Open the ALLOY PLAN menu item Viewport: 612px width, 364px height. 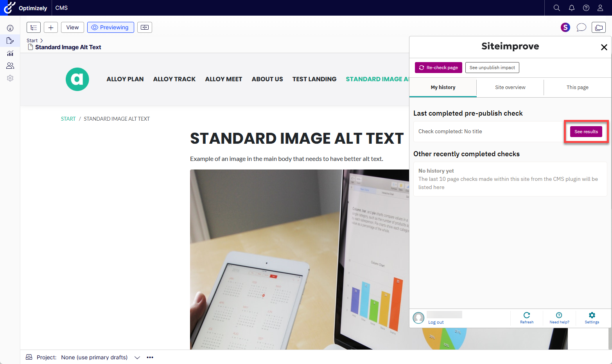tap(125, 79)
